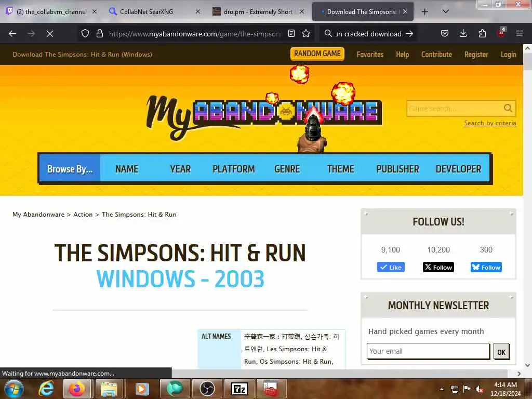Viewport: 532px width, 399px height.
Task: Launch Internet Explorer from the taskbar
Action: pyautogui.click(x=46, y=389)
